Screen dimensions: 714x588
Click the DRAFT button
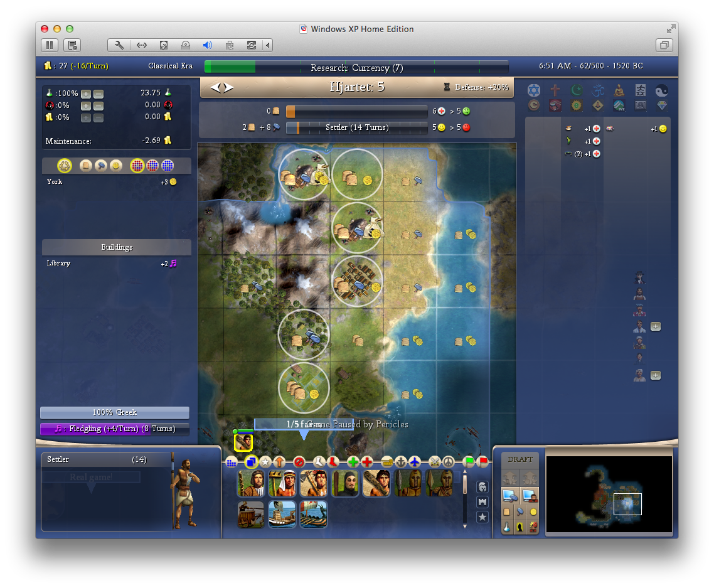[520, 460]
